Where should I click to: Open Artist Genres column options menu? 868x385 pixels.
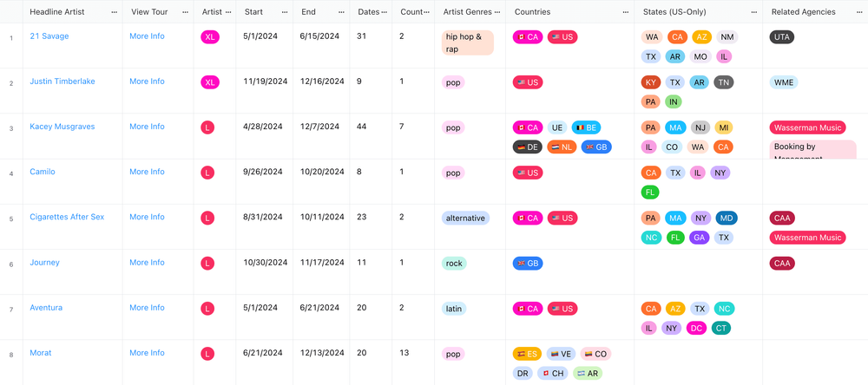pyautogui.click(x=497, y=11)
